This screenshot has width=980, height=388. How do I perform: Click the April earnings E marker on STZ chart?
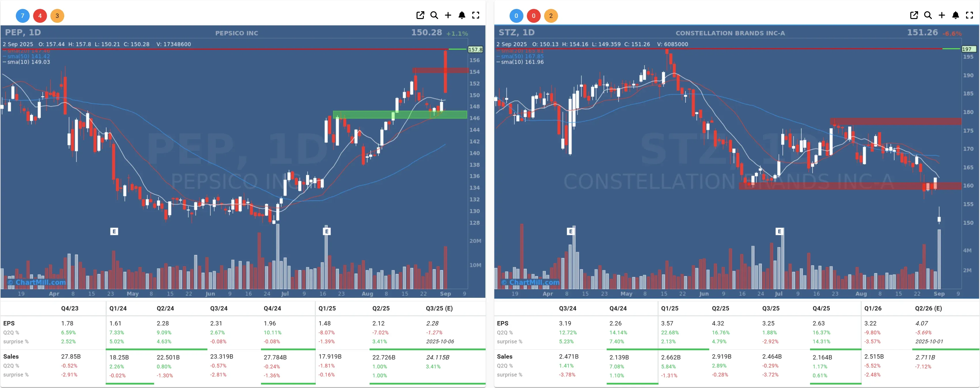(x=570, y=231)
